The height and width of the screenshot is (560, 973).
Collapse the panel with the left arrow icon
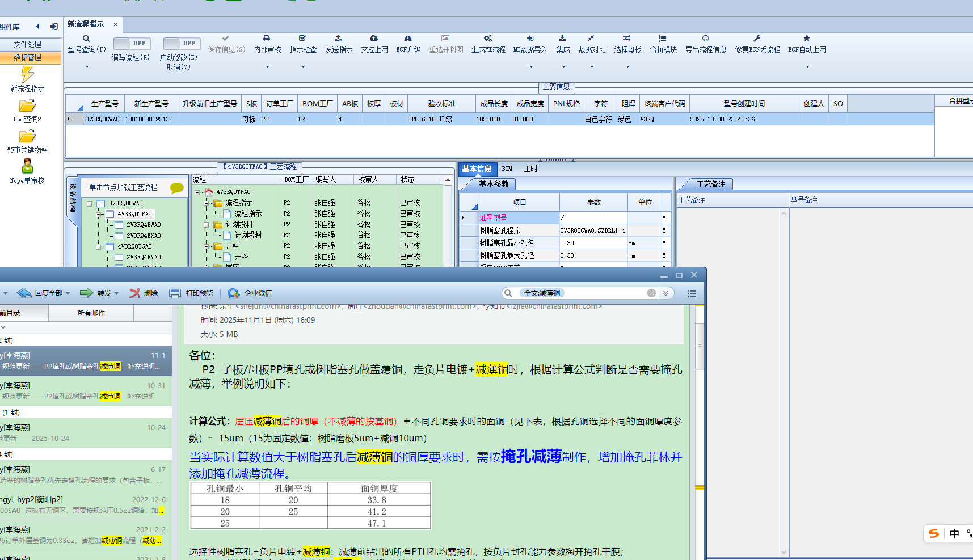pyautogui.click(x=38, y=26)
